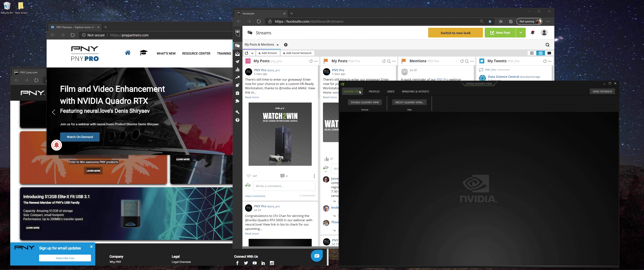Screen dimensions: 644x270
Task: Open Profiles tab in NVIDIA Quadro View
Action: 374,91
